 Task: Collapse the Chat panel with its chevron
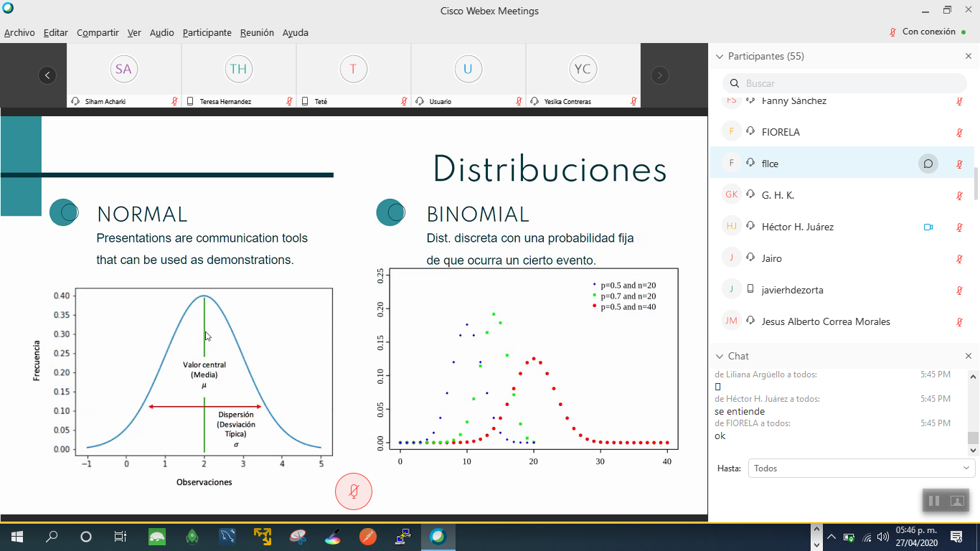coord(720,356)
